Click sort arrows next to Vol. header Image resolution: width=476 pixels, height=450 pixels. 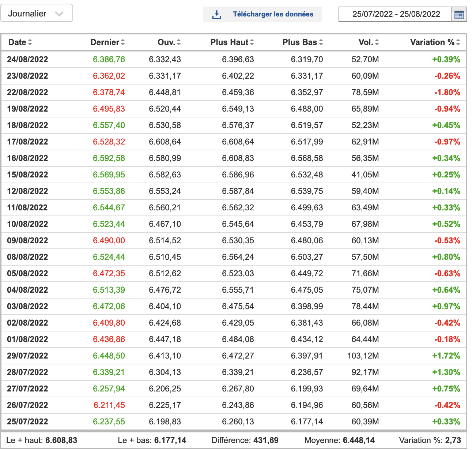pyautogui.click(x=377, y=42)
